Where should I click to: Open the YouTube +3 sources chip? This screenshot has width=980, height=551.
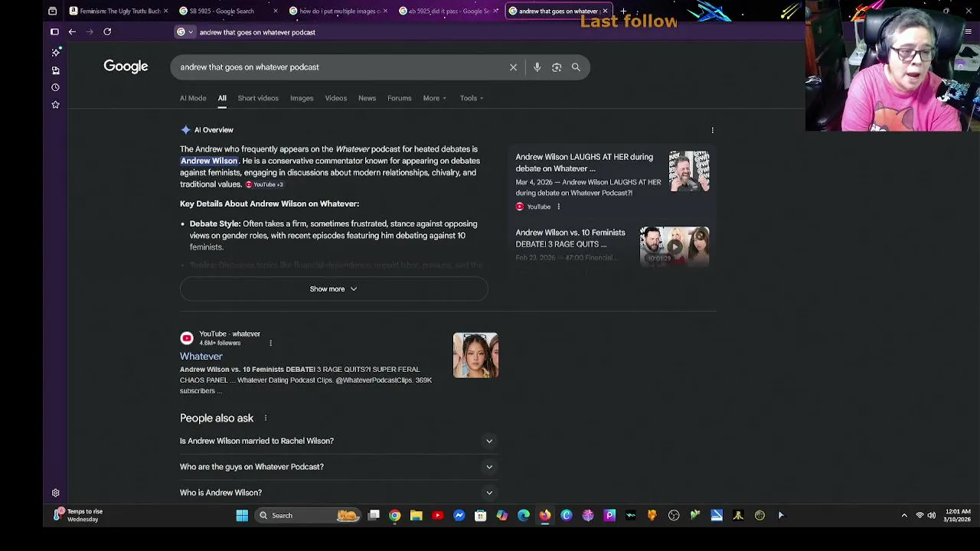(x=264, y=184)
